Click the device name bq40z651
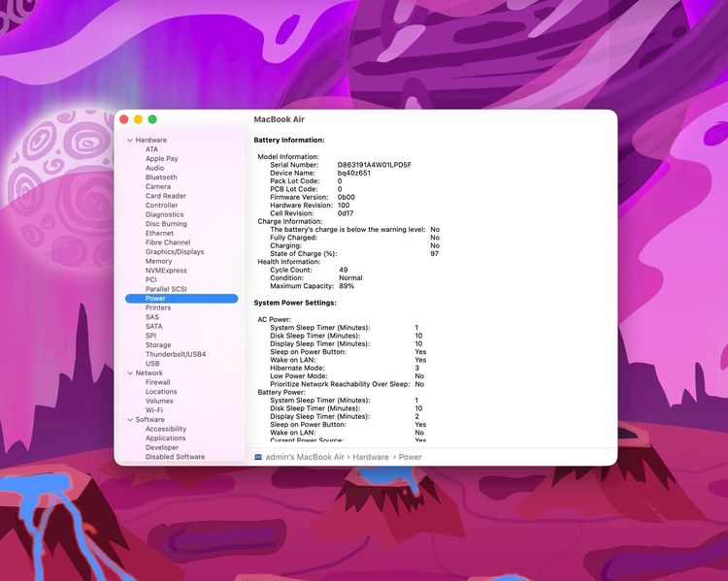 [353, 173]
